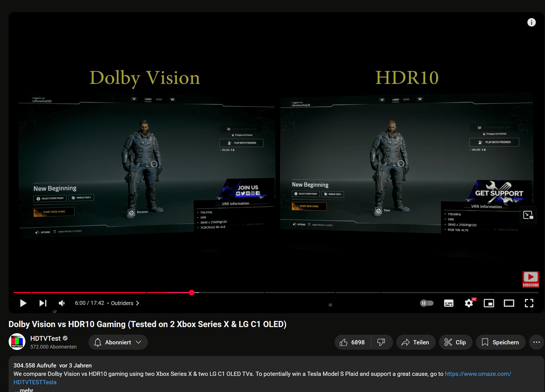Open the omaze.com HDTVTESTTesla link
Image resolution: width=545 pixels, height=392 pixels.
(478, 374)
